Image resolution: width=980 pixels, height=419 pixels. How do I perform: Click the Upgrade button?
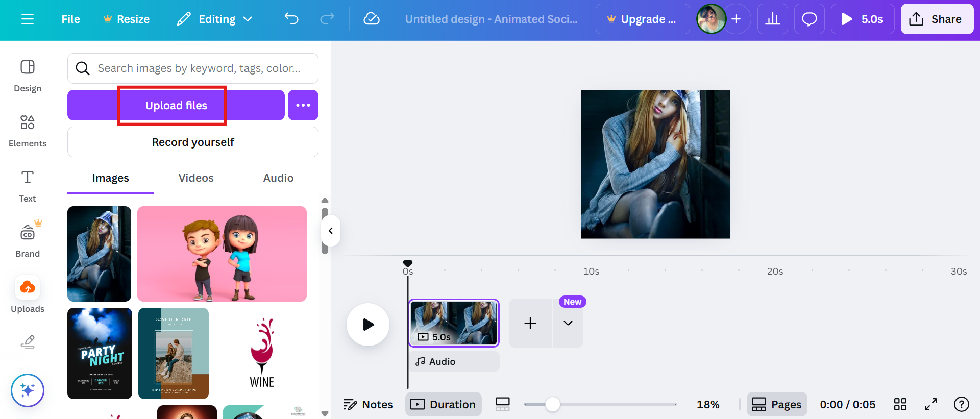tap(642, 19)
